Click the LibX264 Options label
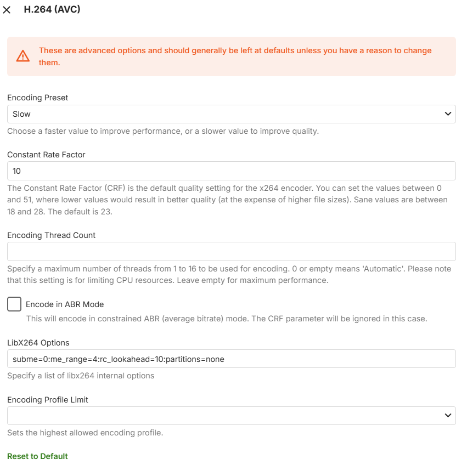 pos(38,343)
